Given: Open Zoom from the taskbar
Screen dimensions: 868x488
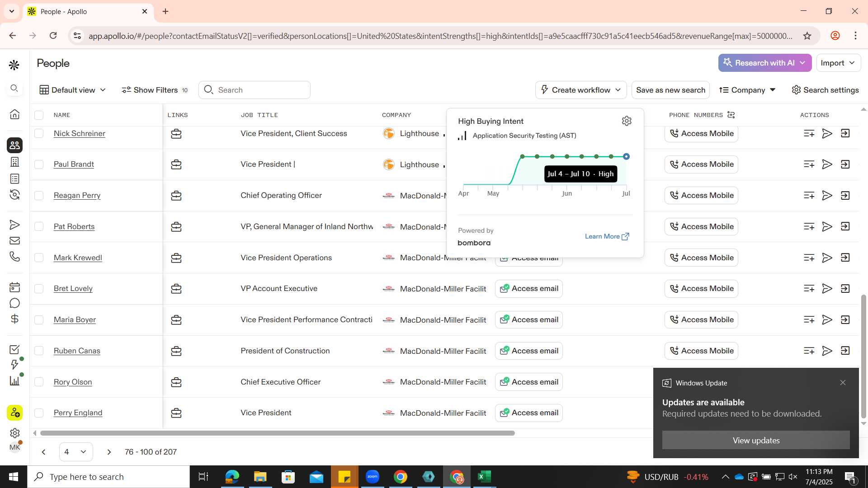Looking at the screenshot, I should click(x=373, y=477).
